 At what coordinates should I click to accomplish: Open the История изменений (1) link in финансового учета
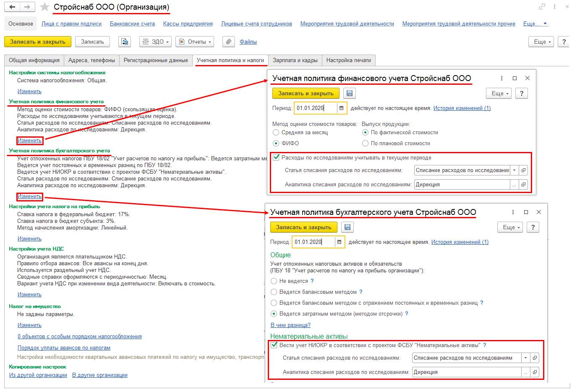(462, 108)
